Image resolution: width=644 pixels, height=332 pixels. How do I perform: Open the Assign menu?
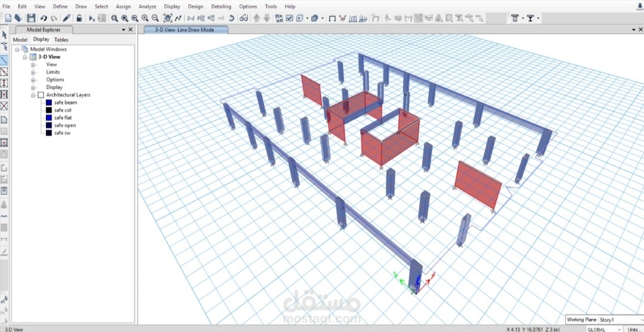pos(123,7)
